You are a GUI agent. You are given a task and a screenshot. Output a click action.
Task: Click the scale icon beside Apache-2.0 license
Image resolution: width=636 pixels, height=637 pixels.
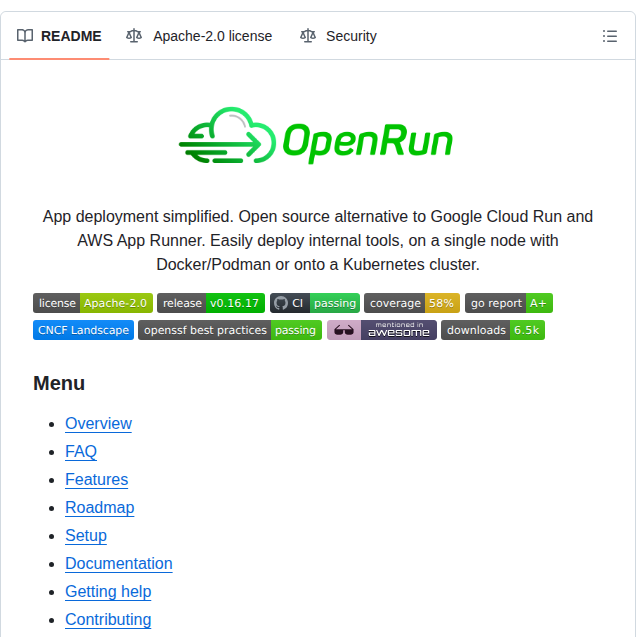click(x=134, y=36)
